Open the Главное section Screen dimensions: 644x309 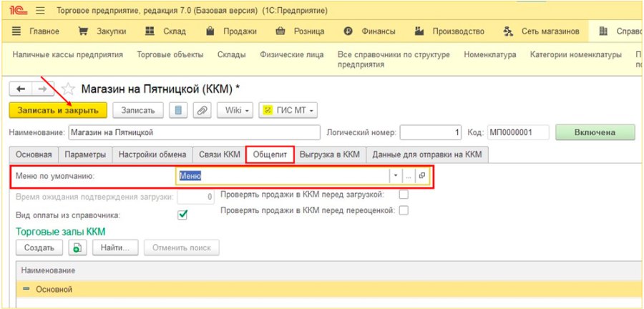(x=36, y=31)
